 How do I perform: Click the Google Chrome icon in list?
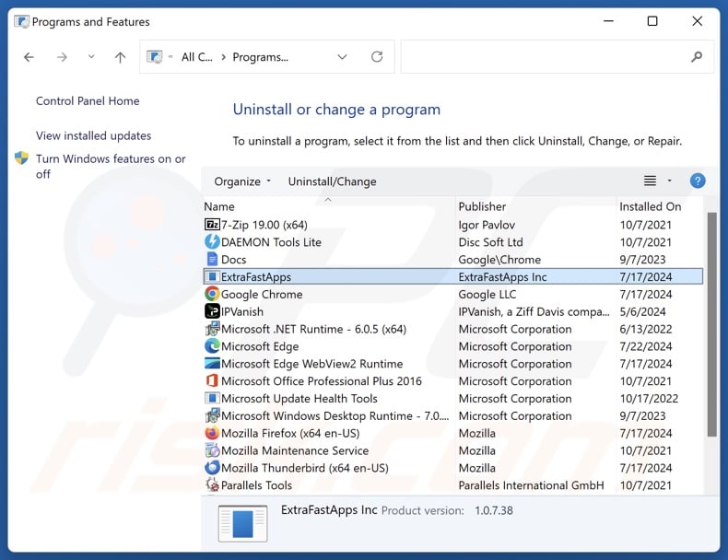pyautogui.click(x=212, y=295)
